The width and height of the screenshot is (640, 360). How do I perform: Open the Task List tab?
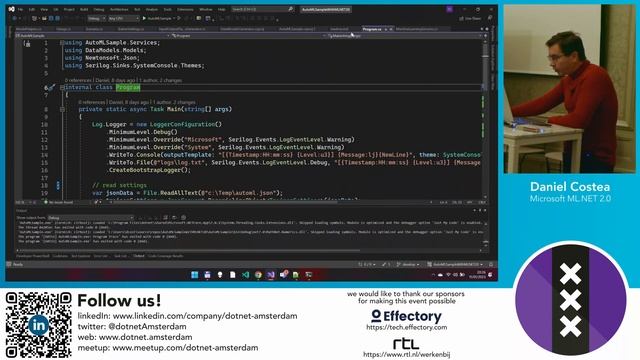120,256
